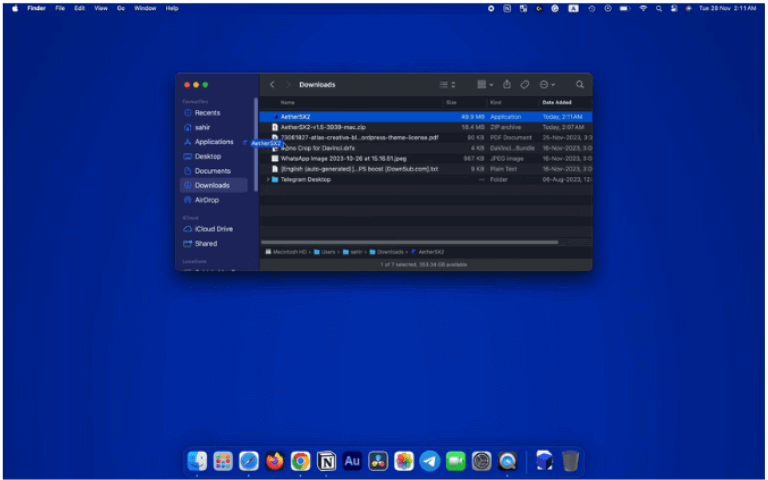Click the Wi-Fi icon in menu bar
The image size is (768, 480).
pyautogui.click(x=643, y=8)
